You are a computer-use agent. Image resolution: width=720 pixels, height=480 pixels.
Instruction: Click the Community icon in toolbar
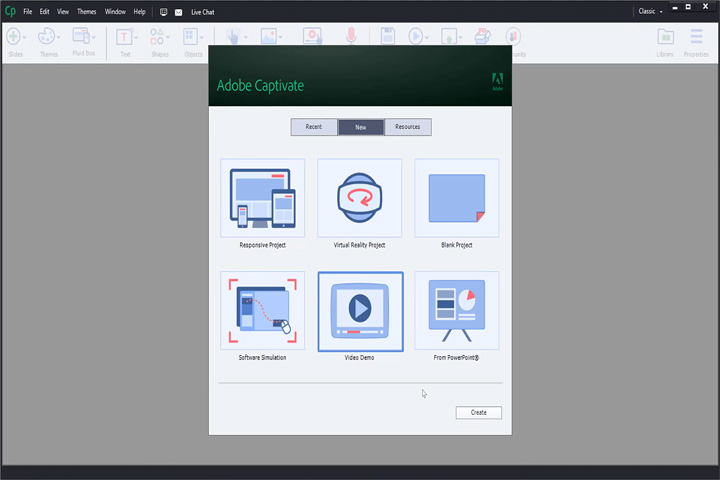pyautogui.click(x=513, y=36)
